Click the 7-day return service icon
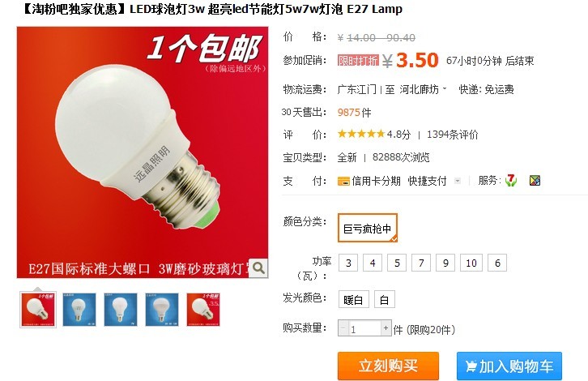Viewport: 588px width, 381px height. tap(511, 181)
